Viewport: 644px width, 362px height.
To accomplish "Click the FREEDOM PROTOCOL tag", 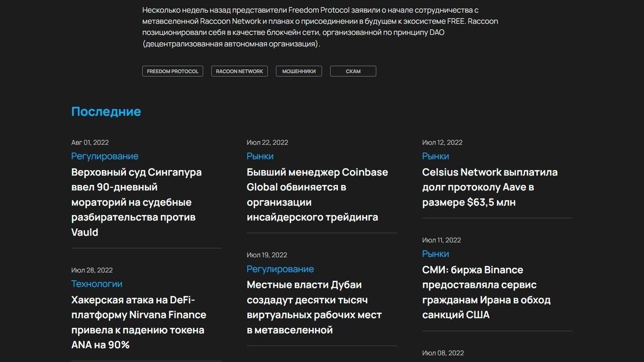I will [x=173, y=71].
